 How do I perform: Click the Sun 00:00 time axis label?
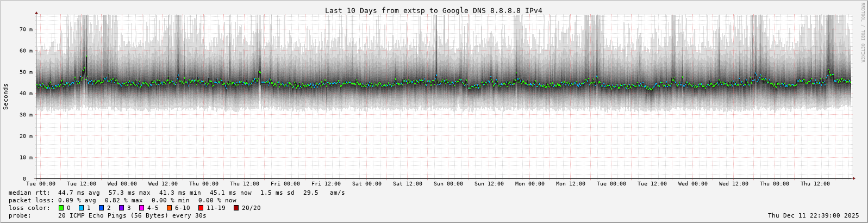pyautogui.click(x=448, y=184)
